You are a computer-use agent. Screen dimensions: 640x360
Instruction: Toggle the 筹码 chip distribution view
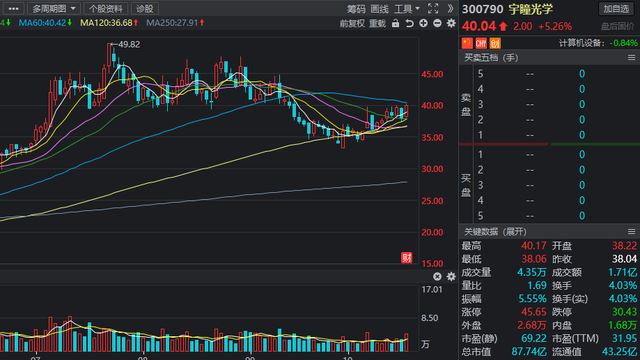tap(356, 9)
